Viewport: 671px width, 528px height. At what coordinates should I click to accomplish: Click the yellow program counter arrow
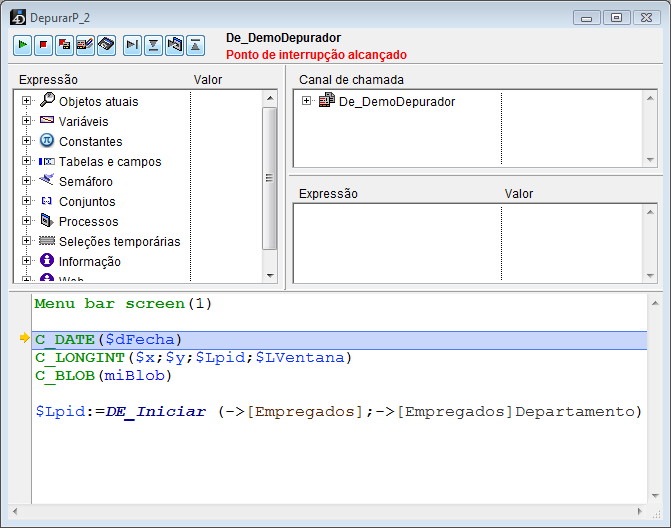[24, 339]
